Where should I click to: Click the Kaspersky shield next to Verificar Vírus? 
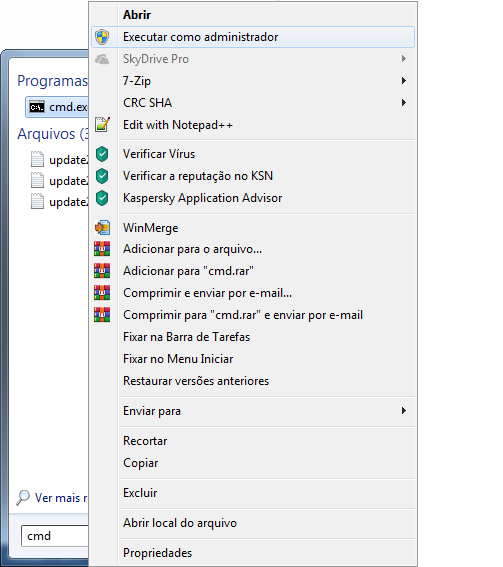[102, 154]
